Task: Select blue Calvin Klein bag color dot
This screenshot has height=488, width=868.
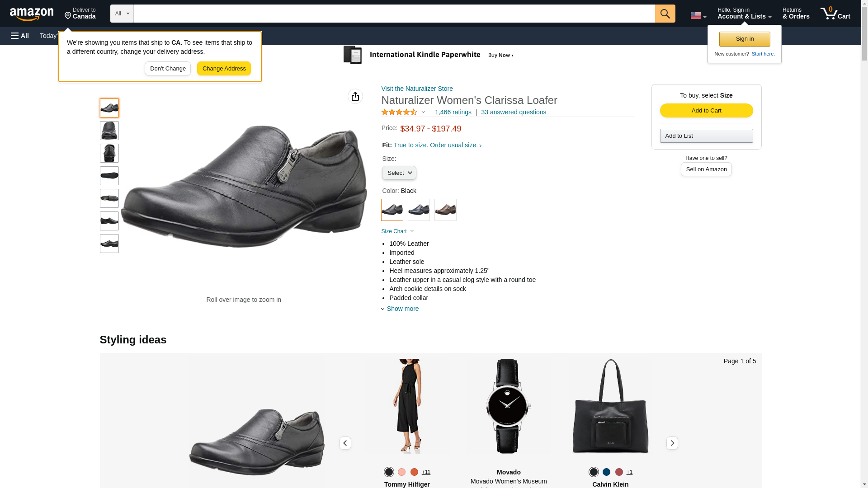Action: click(606, 472)
